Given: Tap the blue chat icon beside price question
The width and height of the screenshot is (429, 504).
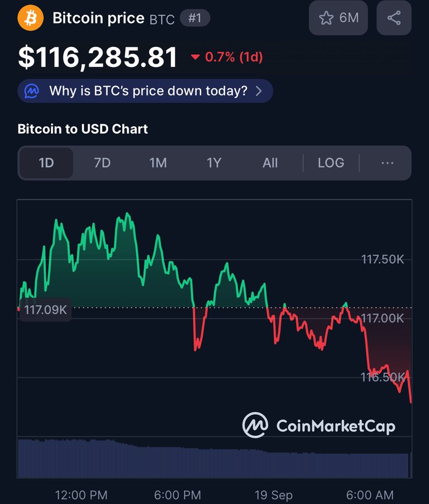Looking at the screenshot, I should coord(32,91).
